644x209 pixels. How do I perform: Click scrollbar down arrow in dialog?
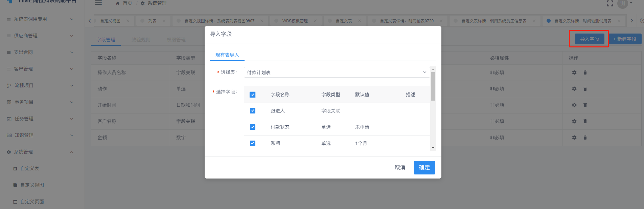(433, 148)
